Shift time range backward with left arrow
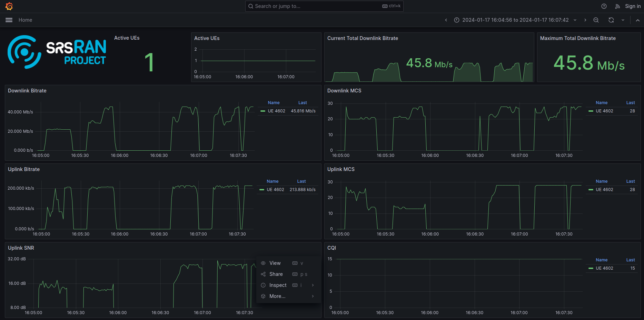Screen dimensions: 644x320 [446, 20]
